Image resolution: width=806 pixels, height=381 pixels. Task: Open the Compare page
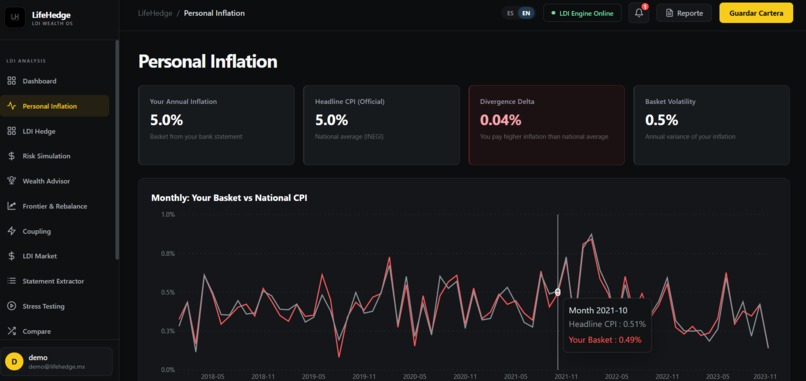click(54, 332)
